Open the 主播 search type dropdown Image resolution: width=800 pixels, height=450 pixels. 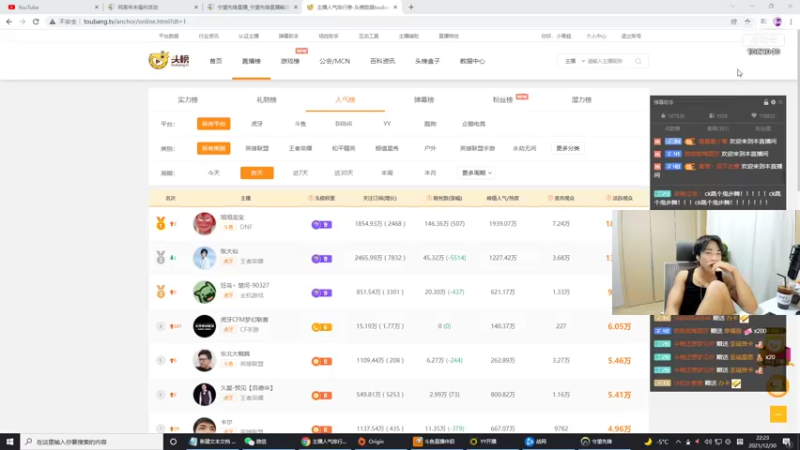574,61
